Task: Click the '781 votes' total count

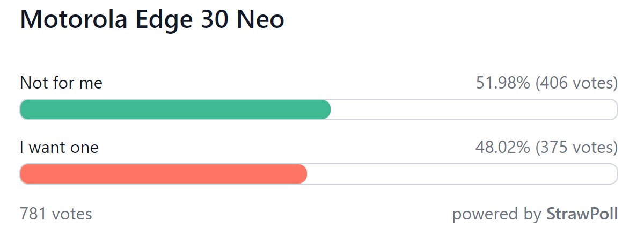Action: [x=56, y=214]
